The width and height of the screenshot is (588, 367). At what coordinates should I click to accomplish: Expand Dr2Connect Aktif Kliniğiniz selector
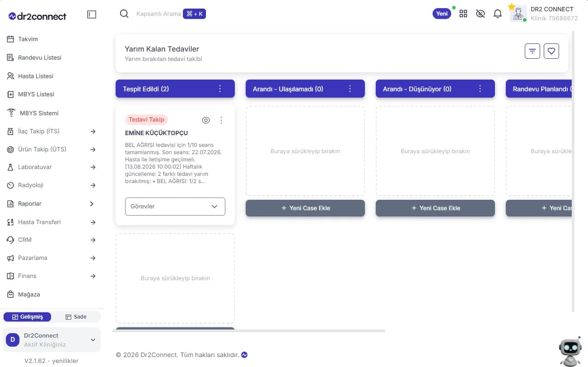click(x=51, y=340)
